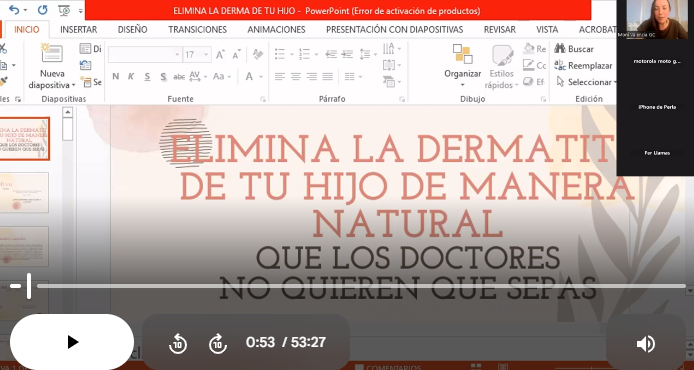694x370 pixels.
Task: Click the decrease indent icon
Action: (331, 54)
